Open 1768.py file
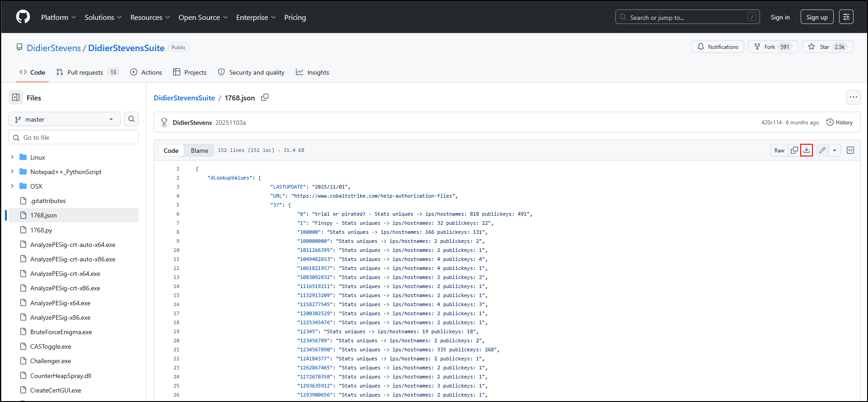Screen dimensions: 868x402 (x=41, y=230)
